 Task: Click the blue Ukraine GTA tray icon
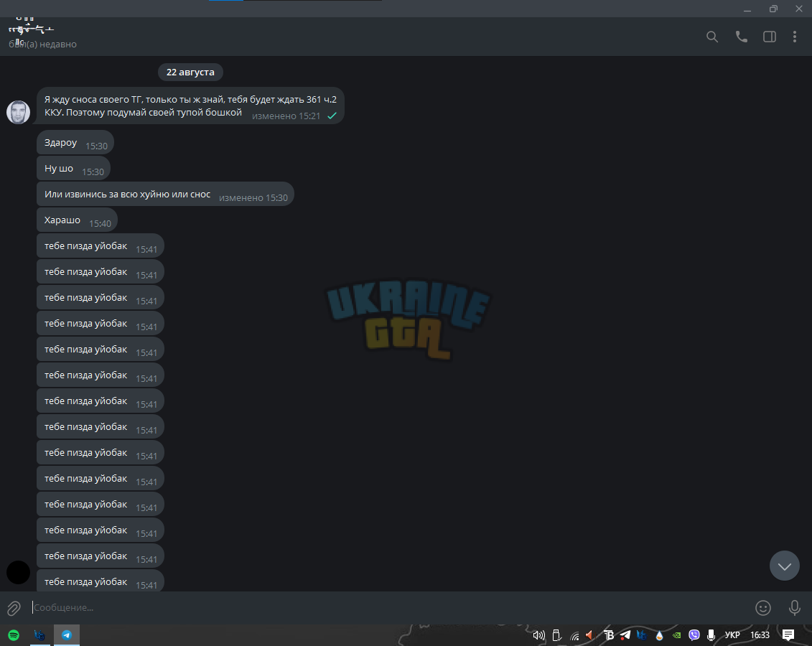pos(642,635)
